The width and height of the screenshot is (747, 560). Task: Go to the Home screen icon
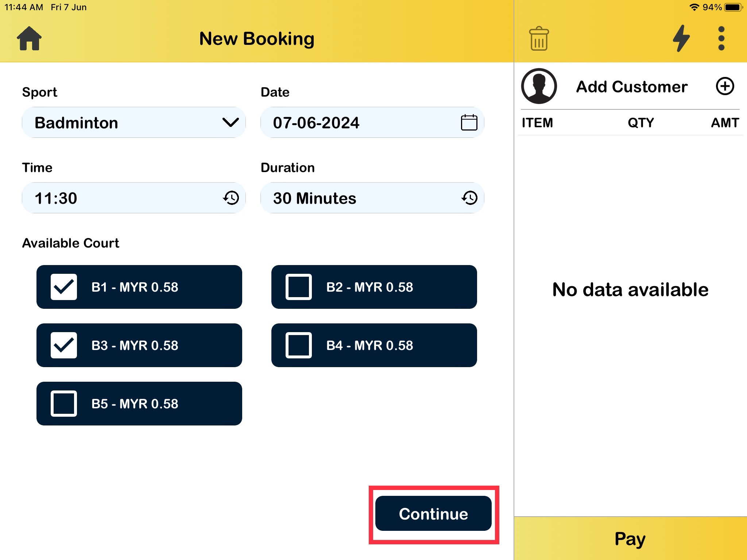click(x=29, y=38)
